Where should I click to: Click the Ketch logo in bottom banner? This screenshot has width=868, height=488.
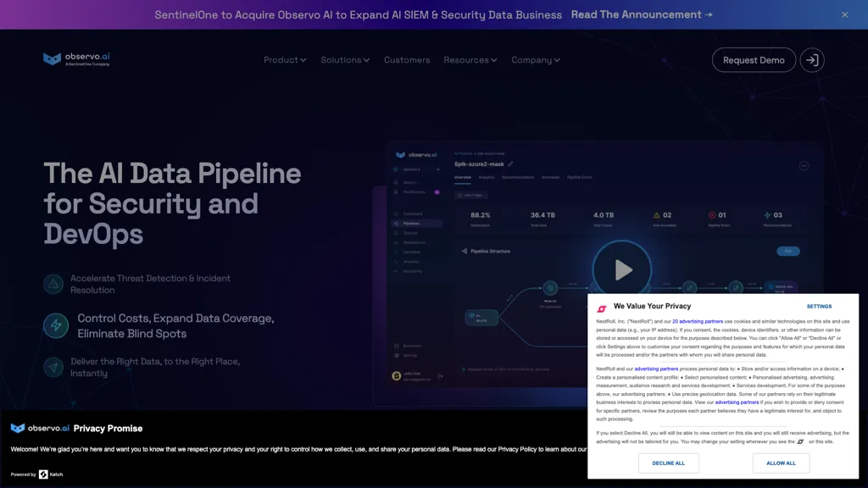51,474
